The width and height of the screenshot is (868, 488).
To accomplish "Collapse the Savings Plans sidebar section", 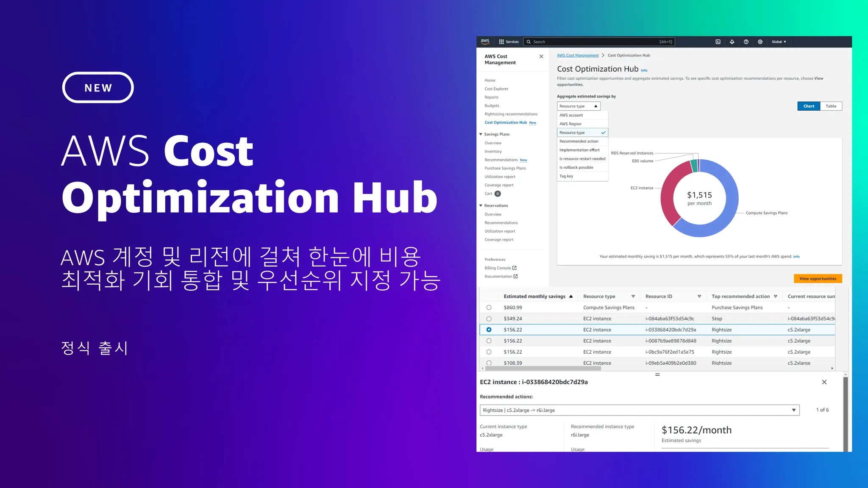I will (x=481, y=134).
